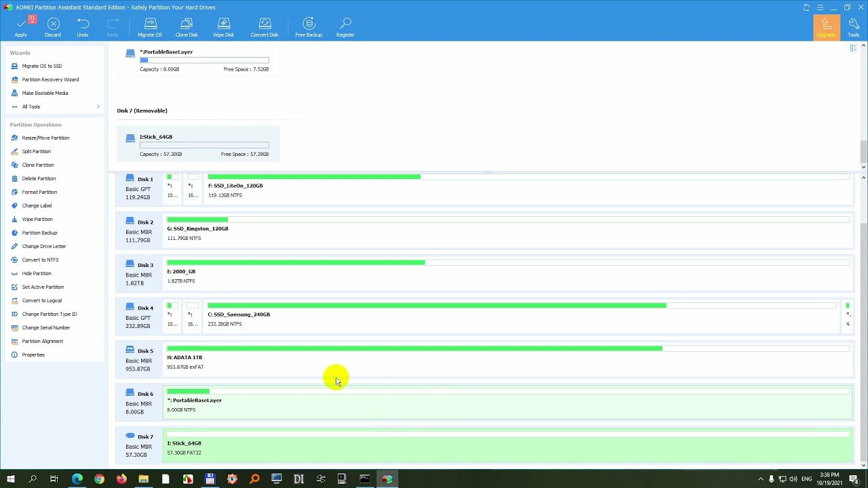Open Free Backup in toolbar

tap(309, 27)
